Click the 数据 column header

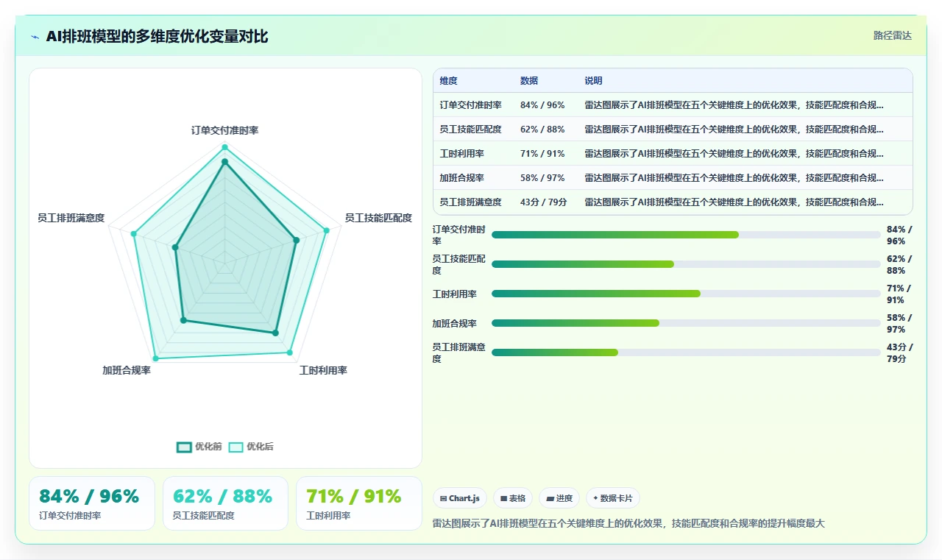point(529,81)
